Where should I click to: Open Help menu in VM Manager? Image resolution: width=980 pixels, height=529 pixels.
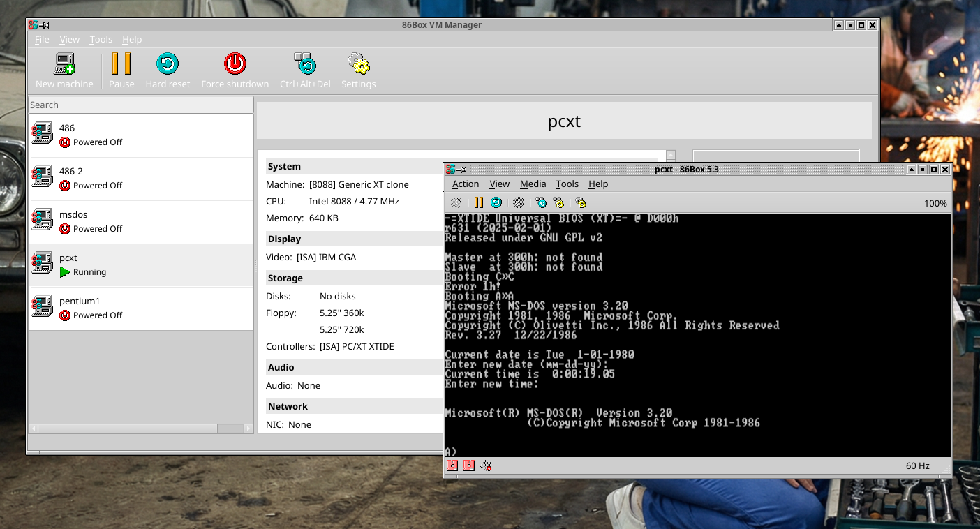(132, 40)
